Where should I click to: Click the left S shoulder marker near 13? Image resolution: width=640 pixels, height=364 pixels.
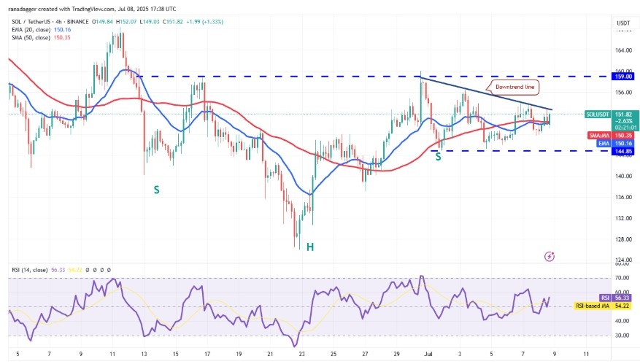click(156, 190)
